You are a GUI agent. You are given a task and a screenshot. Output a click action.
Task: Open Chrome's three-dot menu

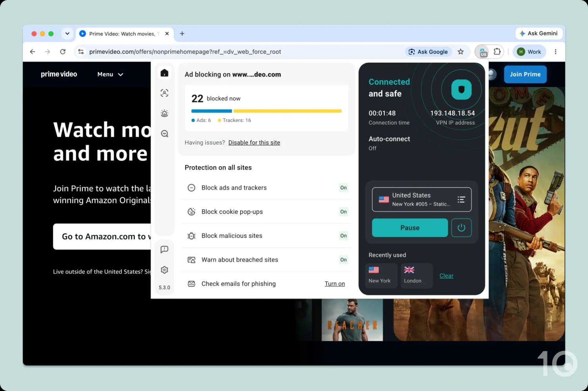[555, 52]
